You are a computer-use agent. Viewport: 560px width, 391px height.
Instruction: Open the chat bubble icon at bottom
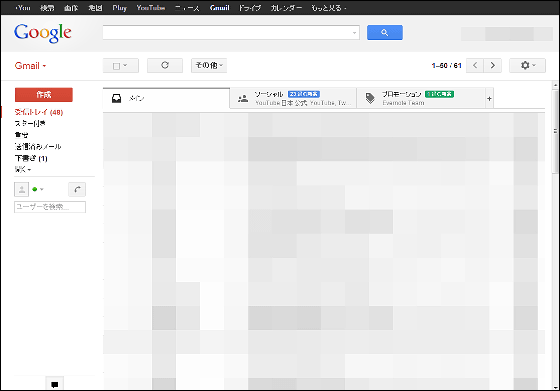(x=55, y=384)
